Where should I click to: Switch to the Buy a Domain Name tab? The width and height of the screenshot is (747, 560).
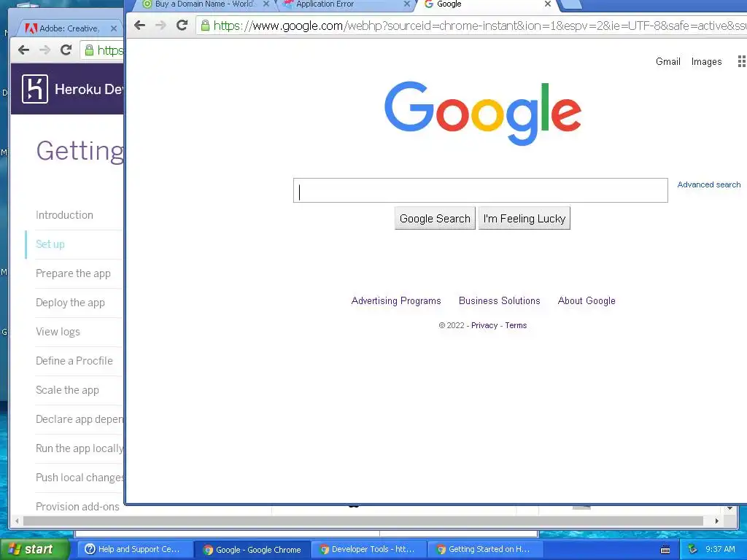(204, 4)
